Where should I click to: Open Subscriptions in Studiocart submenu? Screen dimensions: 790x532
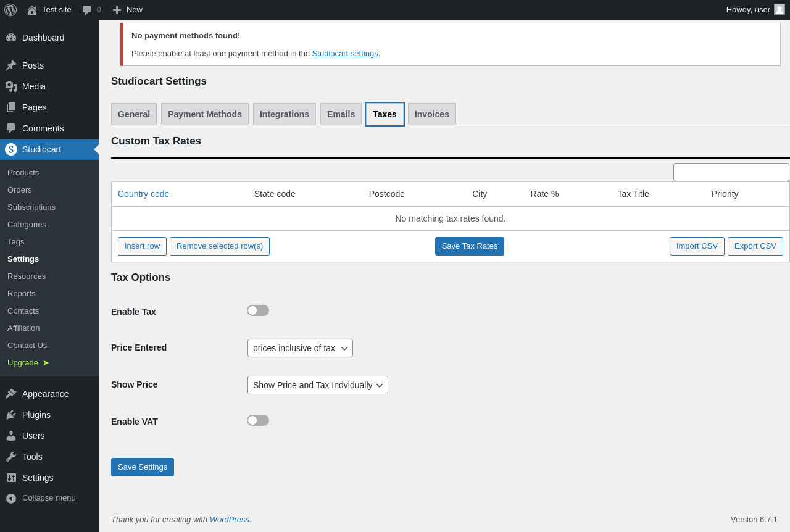tap(31, 207)
